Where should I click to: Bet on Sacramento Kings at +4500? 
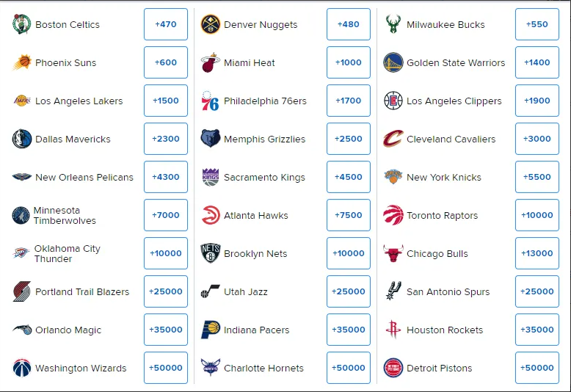coord(349,177)
